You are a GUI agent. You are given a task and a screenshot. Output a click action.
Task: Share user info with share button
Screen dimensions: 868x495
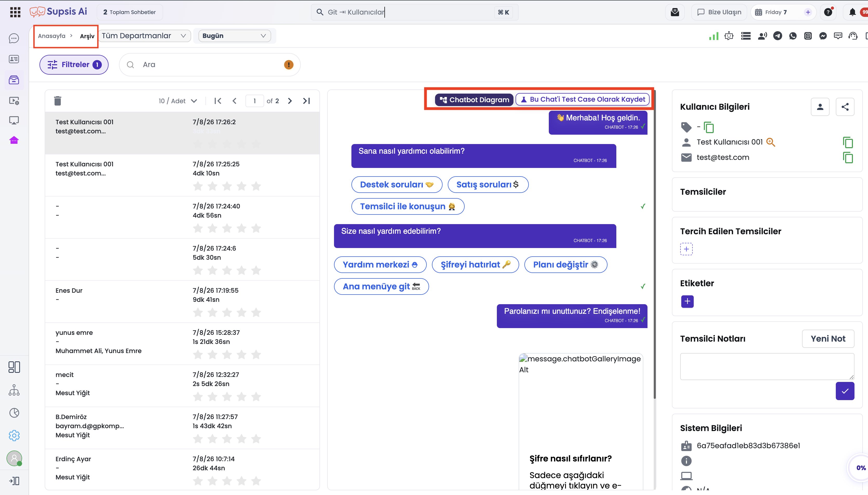(x=845, y=107)
